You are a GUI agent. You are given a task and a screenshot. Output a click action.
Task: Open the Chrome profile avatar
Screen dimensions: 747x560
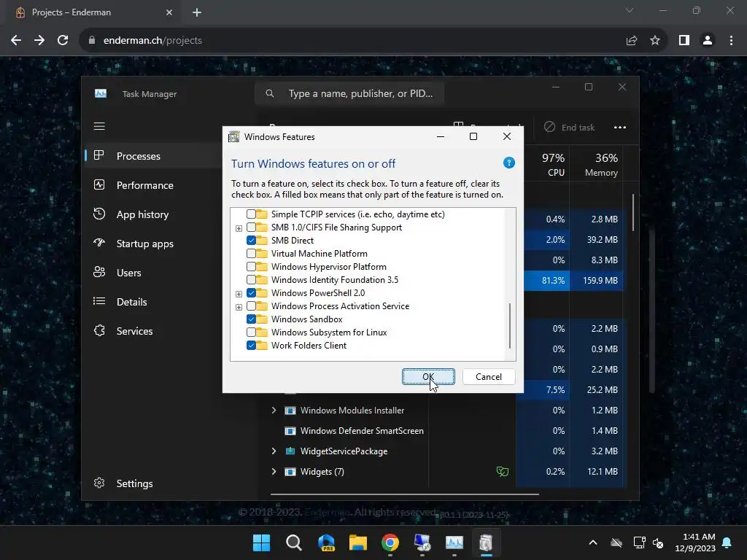pos(708,41)
